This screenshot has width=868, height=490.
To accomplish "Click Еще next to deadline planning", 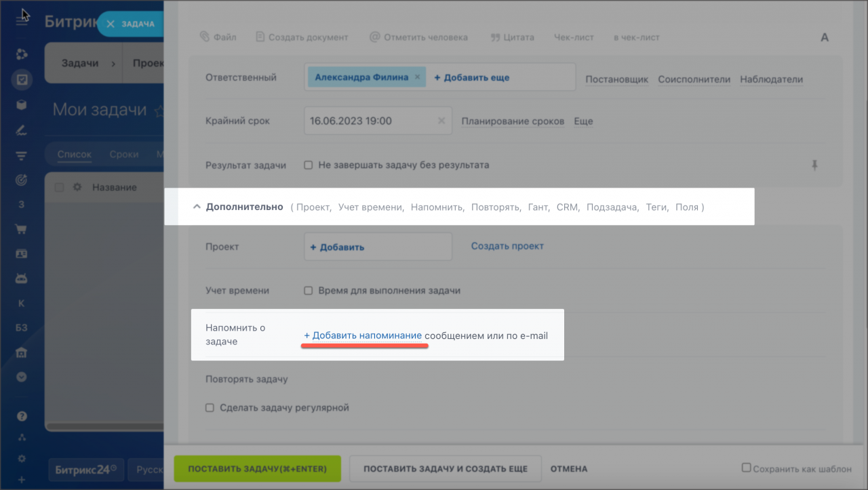I will pos(583,121).
